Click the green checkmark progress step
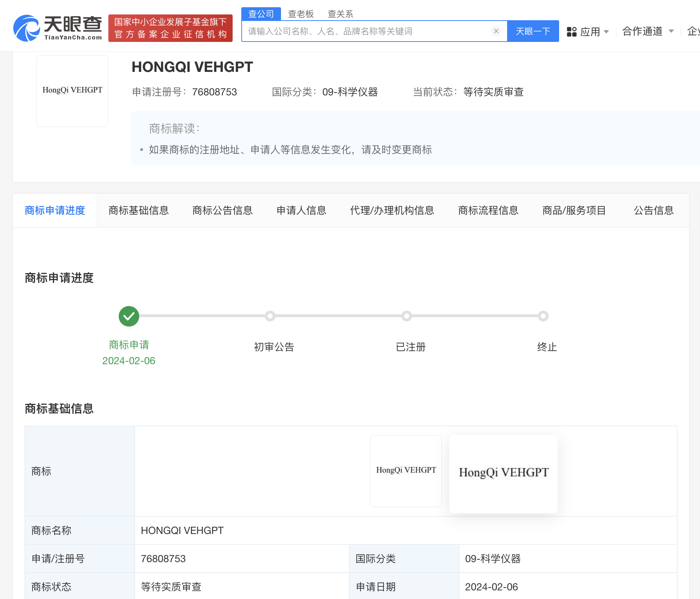 click(129, 316)
